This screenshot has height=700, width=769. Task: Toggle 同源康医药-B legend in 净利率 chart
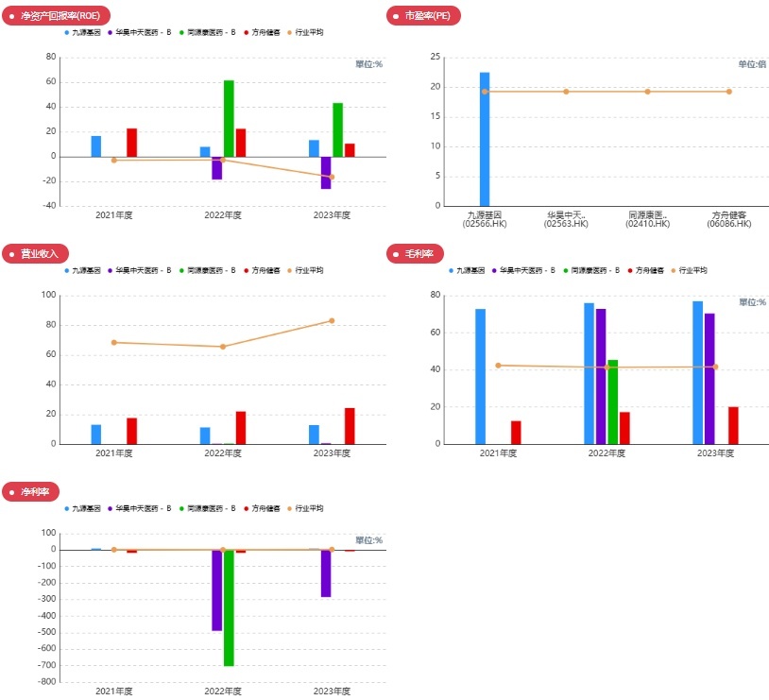[x=206, y=508]
